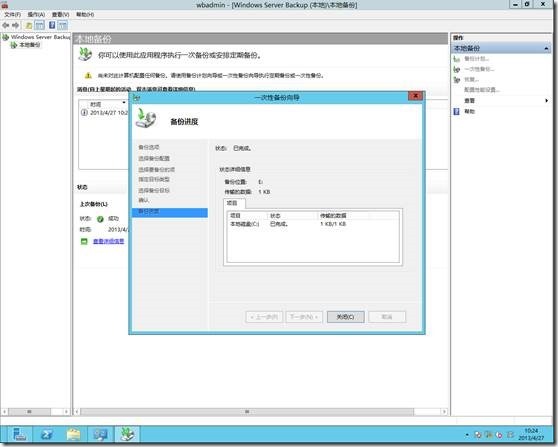This screenshot has width=558, height=447.
Task: Click the yellow folder Up toolbar icon
Action: [x=28, y=25]
